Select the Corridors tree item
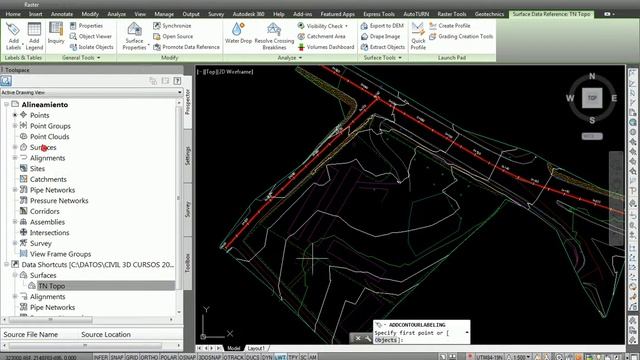The image size is (640, 360). point(44,211)
